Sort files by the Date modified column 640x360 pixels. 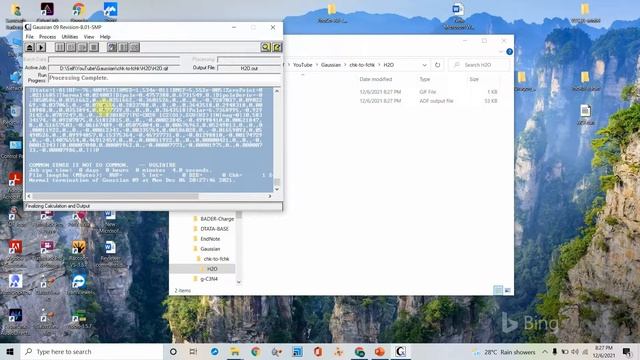click(x=376, y=79)
